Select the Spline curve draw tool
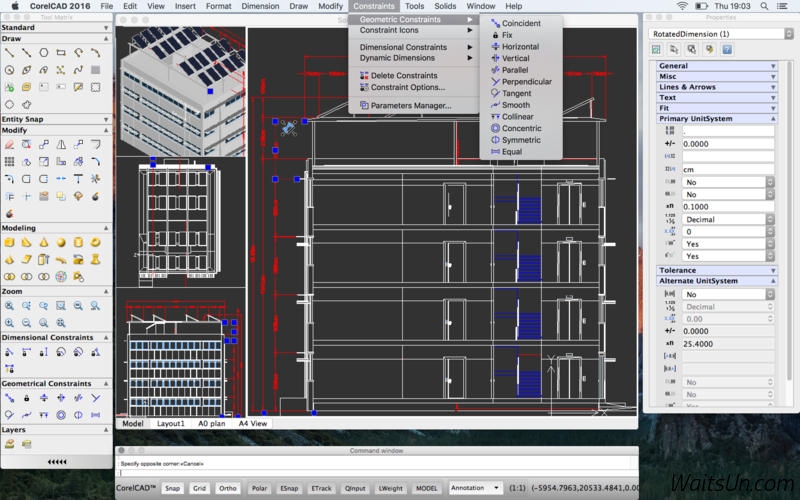800x500 pixels. click(x=78, y=70)
